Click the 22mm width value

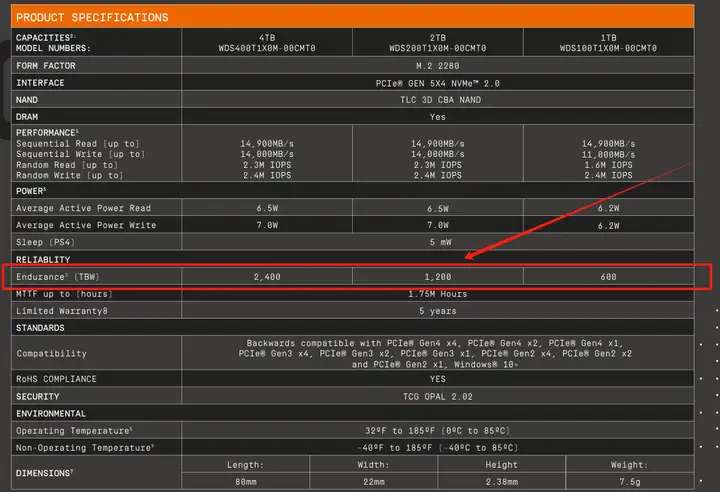point(373,482)
